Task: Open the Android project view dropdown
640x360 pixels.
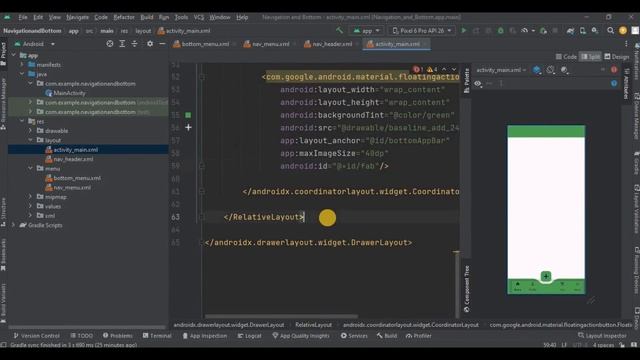Action: [34, 44]
